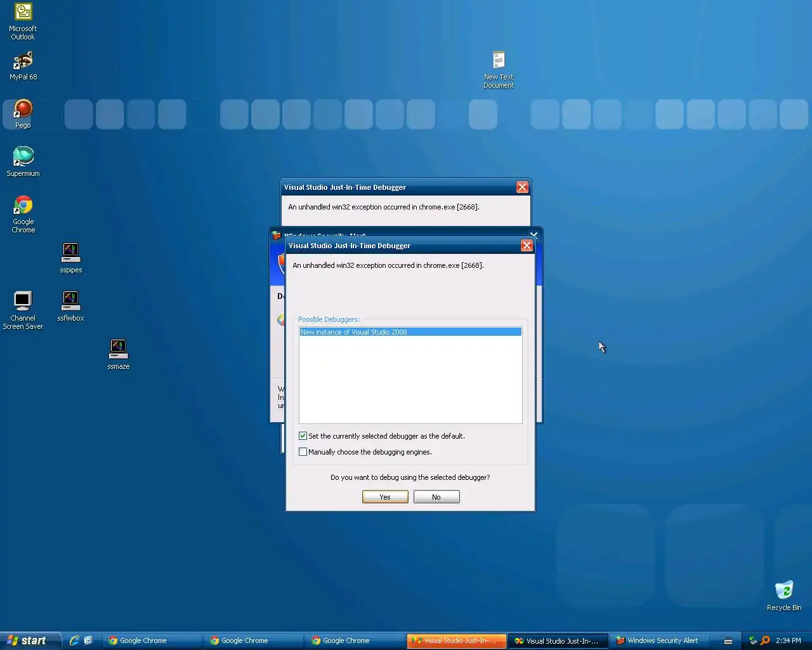Click the network connection tray icon
This screenshot has height=650, width=812.
[x=753, y=640]
